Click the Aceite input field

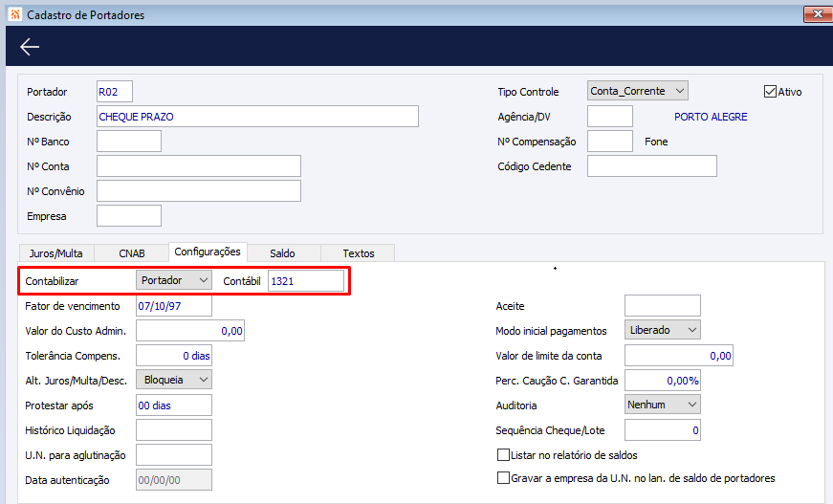[663, 306]
